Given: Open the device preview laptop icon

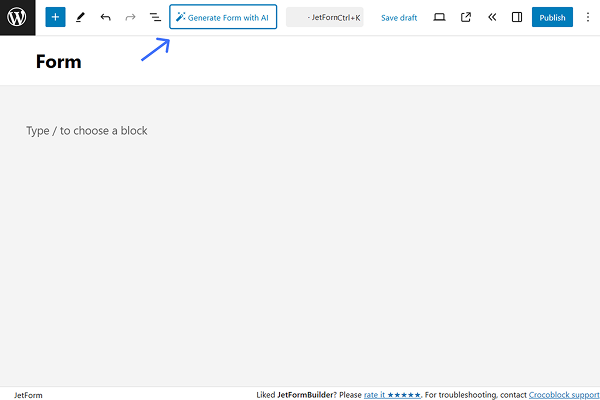Looking at the screenshot, I should pyautogui.click(x=439, y=17).
